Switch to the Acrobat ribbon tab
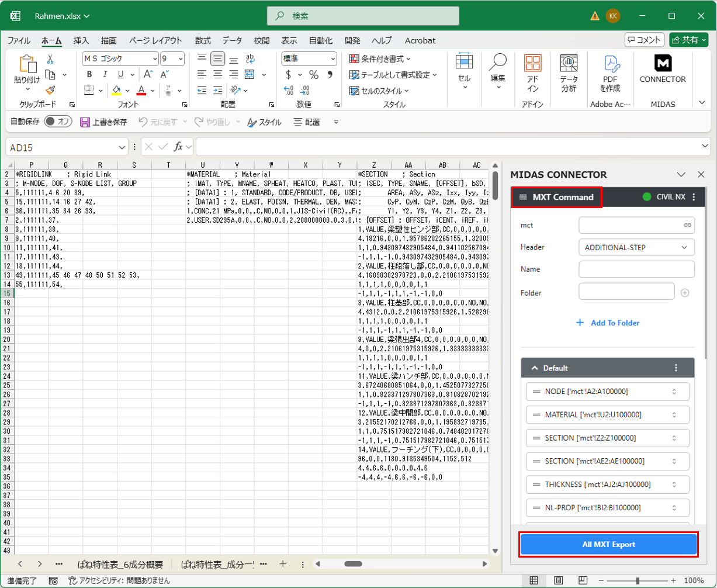This screenshot has height=588, width=717. [x=420, y=40]
